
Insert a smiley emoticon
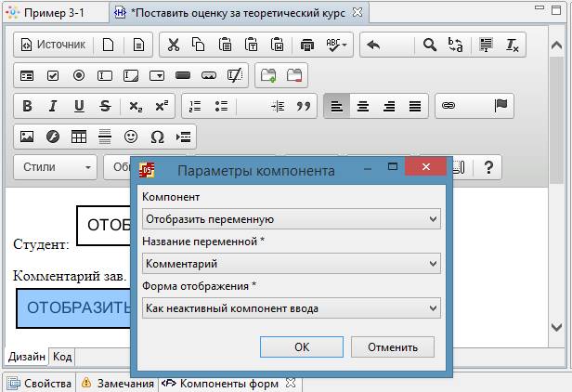coord(131,137)
